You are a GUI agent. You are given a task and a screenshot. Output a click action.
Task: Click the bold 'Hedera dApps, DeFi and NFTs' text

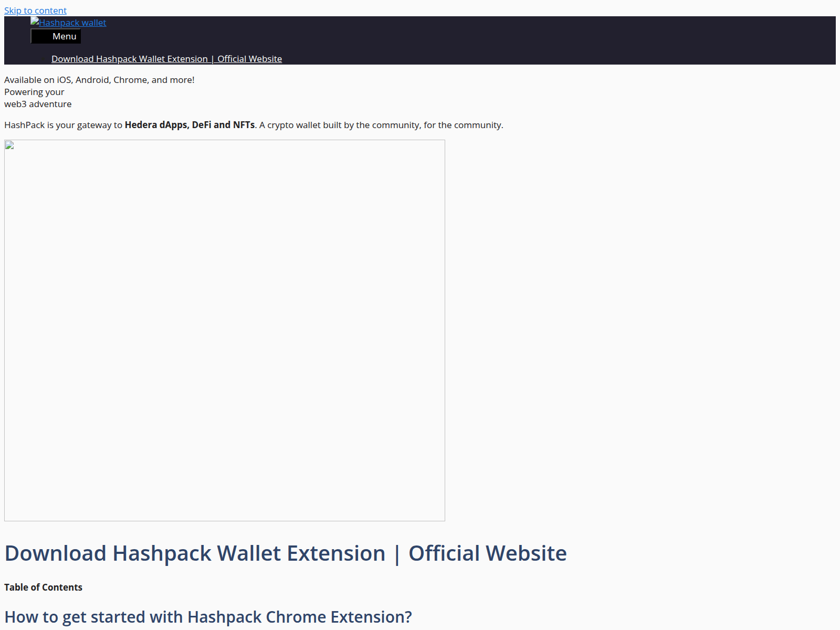pos(190,125)
